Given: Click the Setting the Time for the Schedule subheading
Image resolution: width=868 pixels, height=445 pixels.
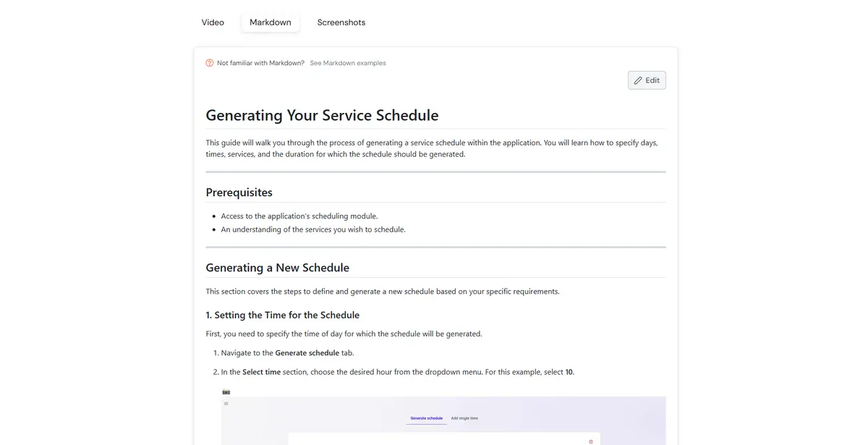Looking at the screenshot, I should tap(282, 315).
